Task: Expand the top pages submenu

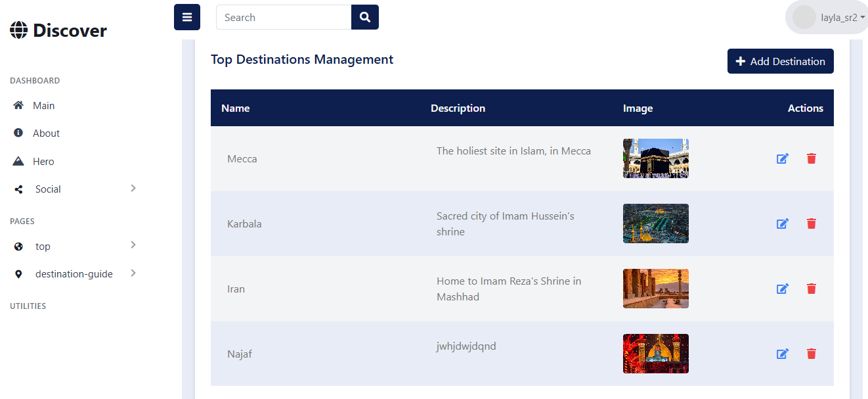Action: tap(133, 245)
